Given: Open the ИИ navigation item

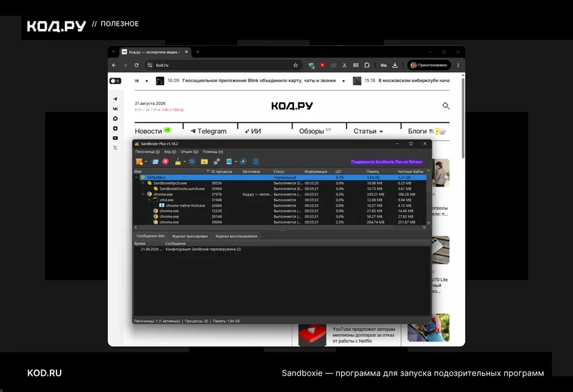Looking at the screenshot, I should coord(253,131).
